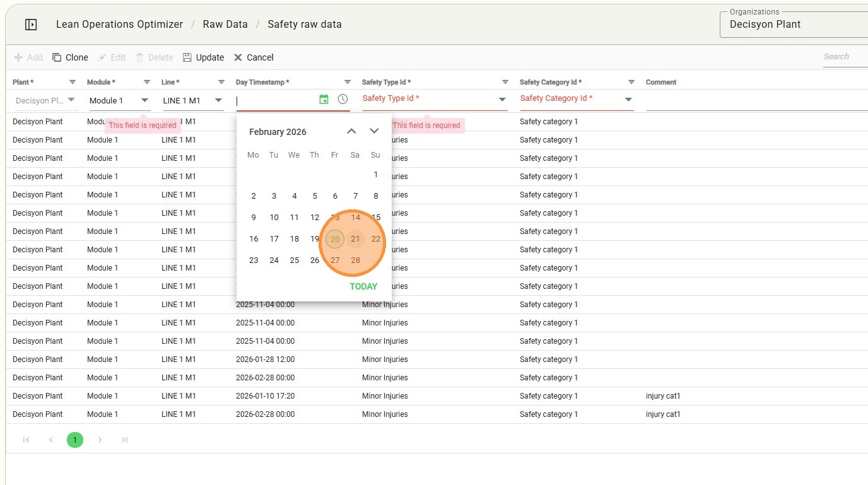Go to next month in calendar
Viewport: 868px width, 485px height.
coord(374,131)
